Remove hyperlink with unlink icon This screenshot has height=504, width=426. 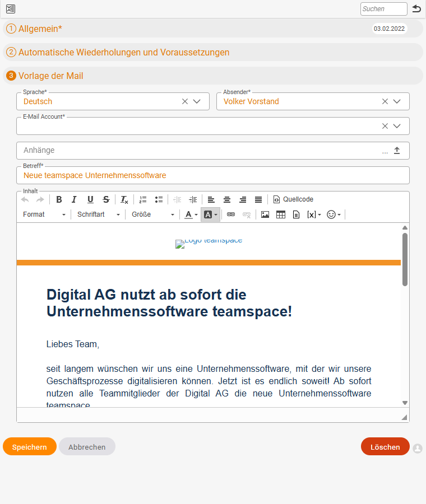pyautogui.click(x=247, y=214)
